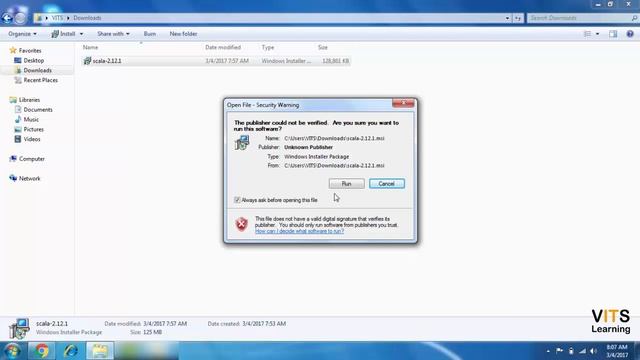Image resolution: width=640 pixels, height=360 pixels.
Task: Click the scala-2.12.1 installer icon in details pane
Action: point(19,329)
